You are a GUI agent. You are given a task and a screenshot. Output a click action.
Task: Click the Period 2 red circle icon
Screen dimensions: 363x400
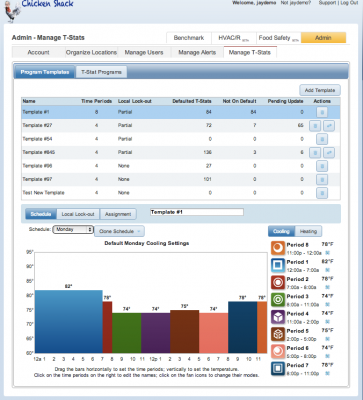(278, 283)
